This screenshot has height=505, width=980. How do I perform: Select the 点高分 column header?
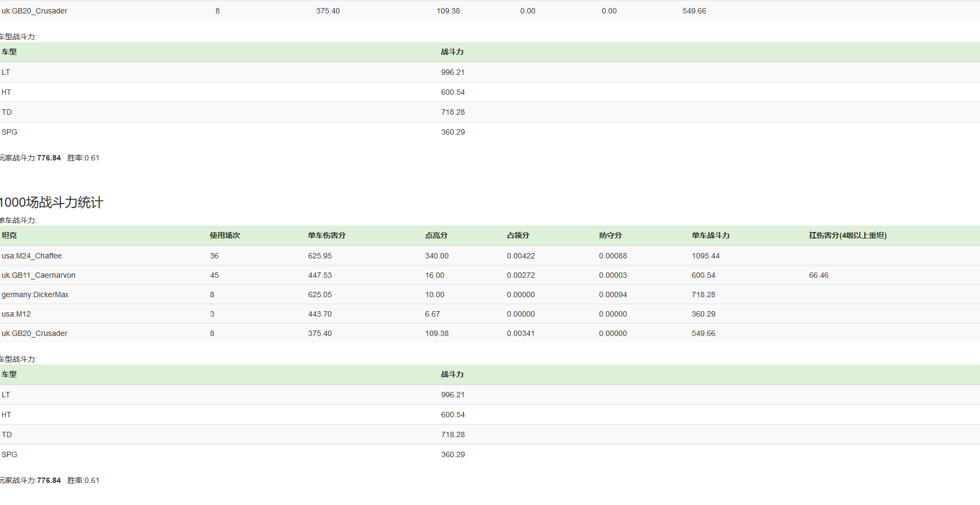point(436,235)
